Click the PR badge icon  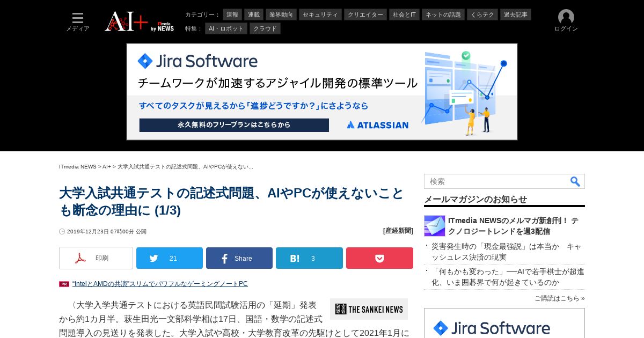[x=64, y=284]
